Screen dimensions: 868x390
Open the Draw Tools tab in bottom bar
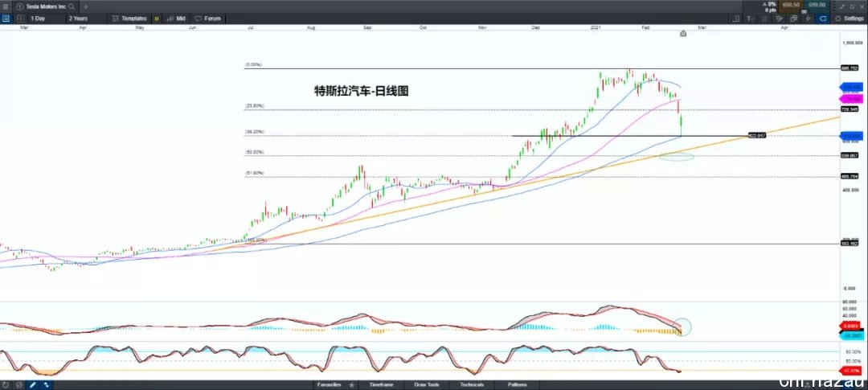[x=425, y=384]
